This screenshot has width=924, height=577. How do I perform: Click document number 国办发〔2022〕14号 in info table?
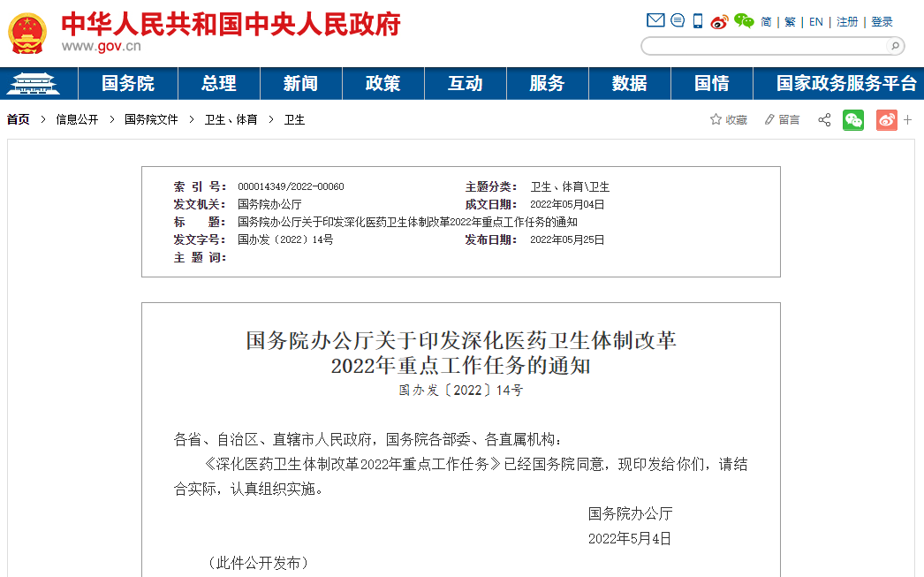(x=285, y=239)
